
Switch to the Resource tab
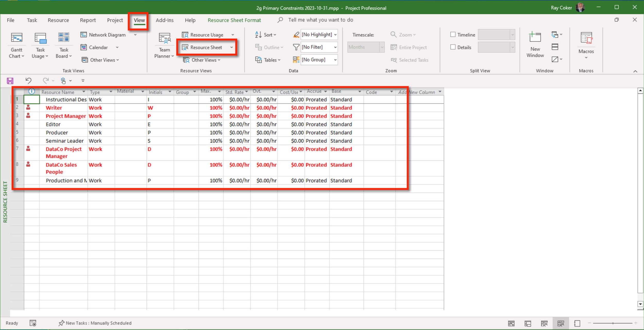tap(58, 20)
